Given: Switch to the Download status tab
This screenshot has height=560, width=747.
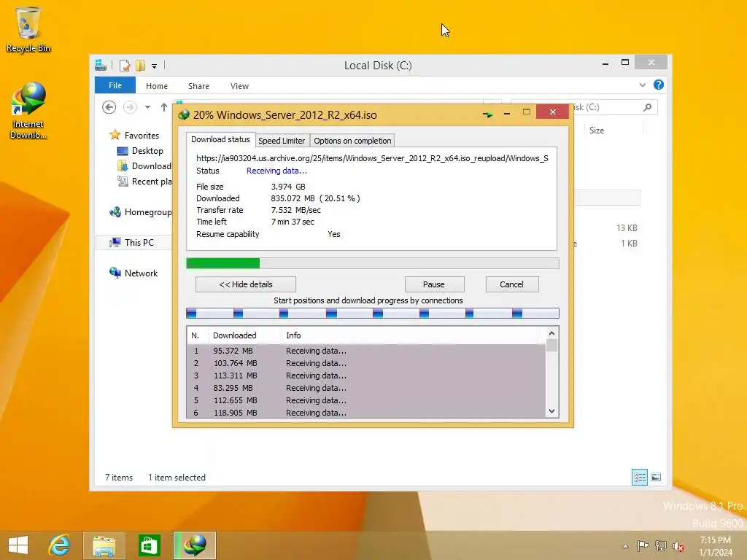Looking at the screenshot, I should click(x=220, y=139).
